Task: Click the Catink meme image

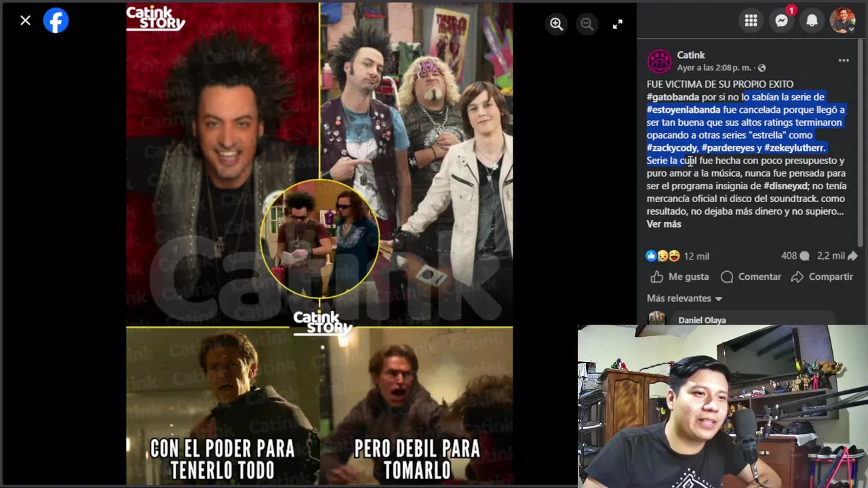Action: pyautogui.click(x=319, y=244)
